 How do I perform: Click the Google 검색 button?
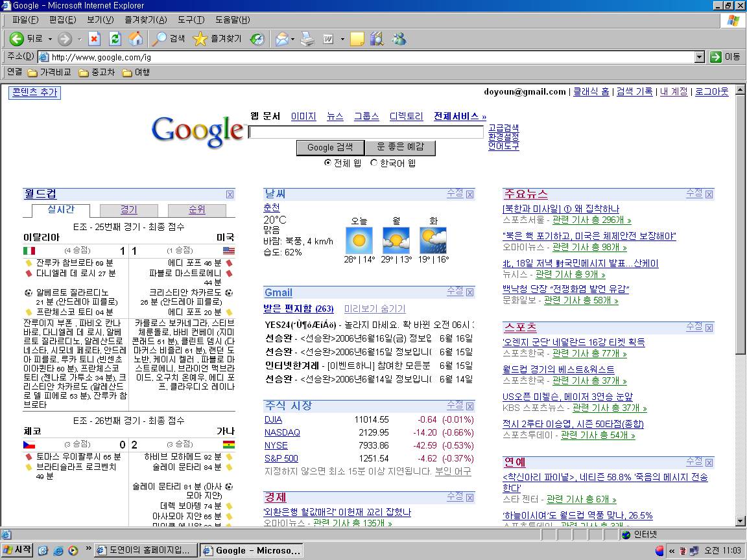330,148
